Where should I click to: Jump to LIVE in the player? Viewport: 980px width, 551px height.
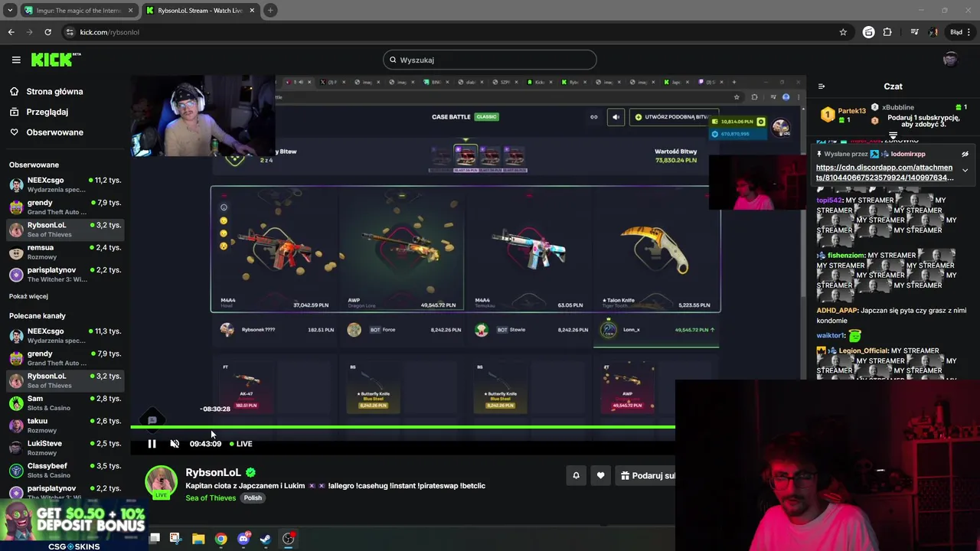pyautogui.click(x=240, y=444)
